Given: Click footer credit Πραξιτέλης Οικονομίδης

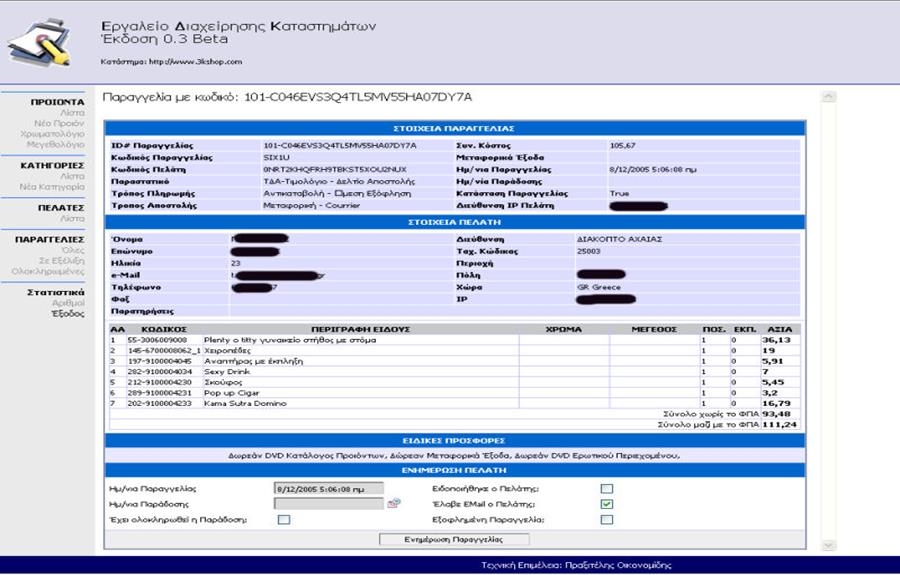Looking at the screenshot, I should click(618, 565).
